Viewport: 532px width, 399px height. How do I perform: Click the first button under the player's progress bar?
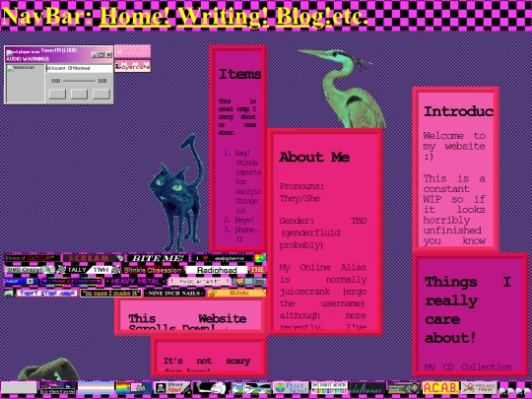tap(57, 94)
